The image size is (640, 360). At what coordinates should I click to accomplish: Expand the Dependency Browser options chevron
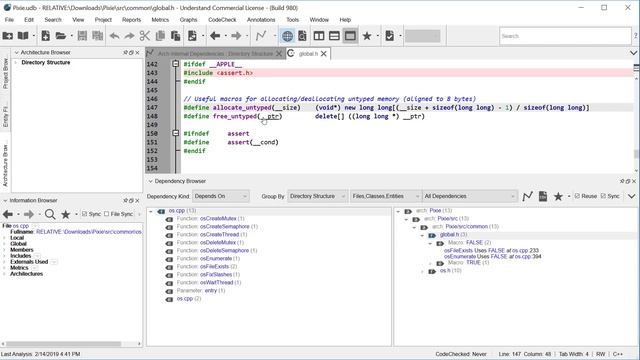point(631,196)
